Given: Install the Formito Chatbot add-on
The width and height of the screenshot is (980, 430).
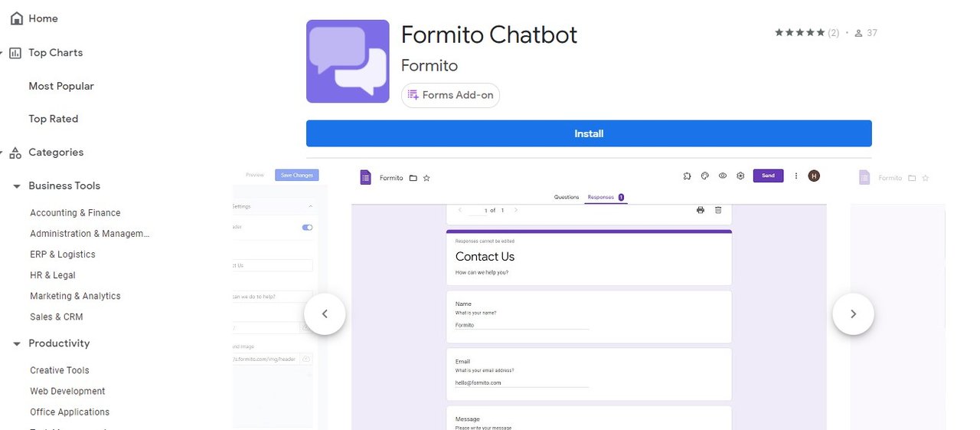Looking at the screenshot, I should coord(589,133).
